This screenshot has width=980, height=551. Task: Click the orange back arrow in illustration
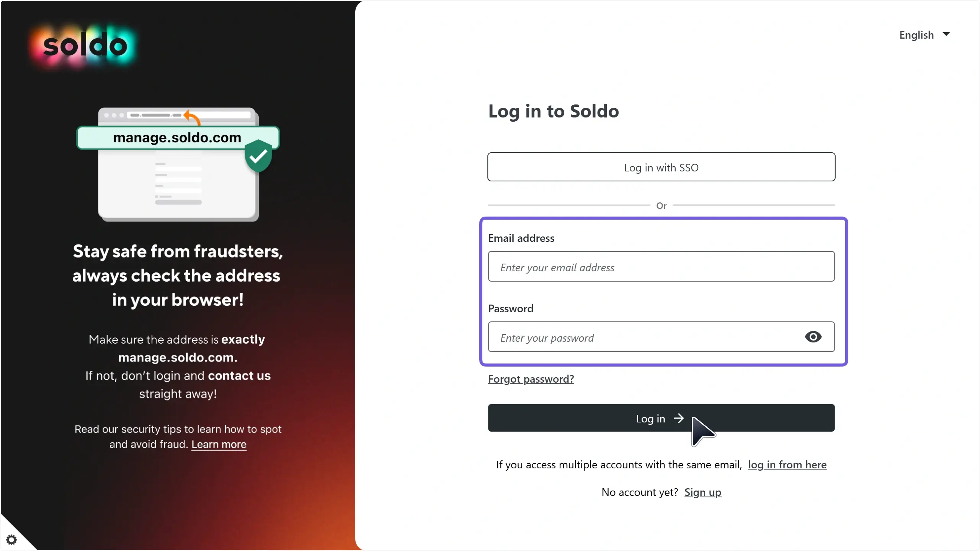point(193,117)
